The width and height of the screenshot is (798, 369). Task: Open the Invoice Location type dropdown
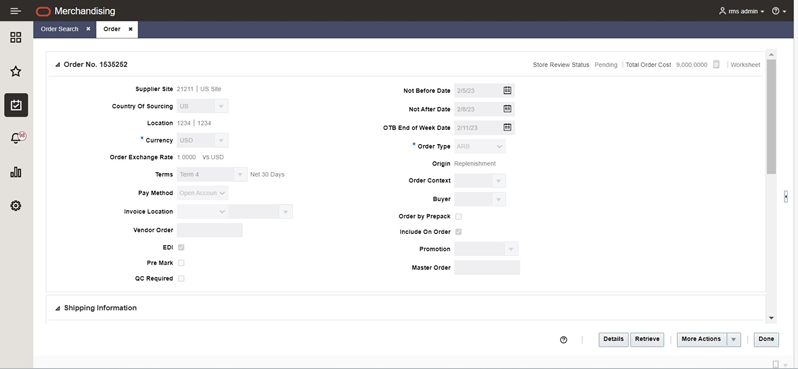pyautogui.click(x=203, y=212)
